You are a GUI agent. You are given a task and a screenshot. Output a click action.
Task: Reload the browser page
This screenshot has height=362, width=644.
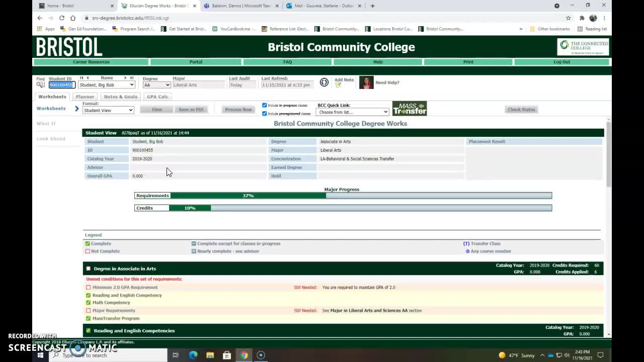pyautogui.click(x=62, y=18)
